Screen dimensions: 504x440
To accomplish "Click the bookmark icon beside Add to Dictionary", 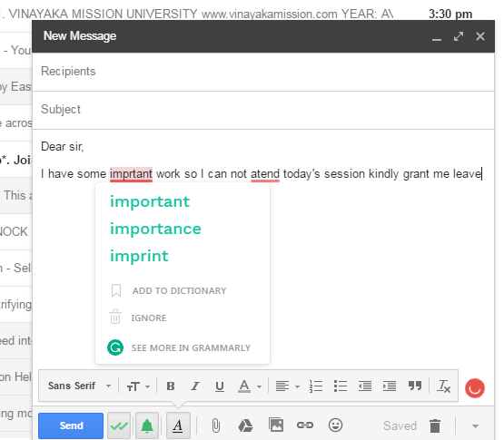I will click(116, 290).
